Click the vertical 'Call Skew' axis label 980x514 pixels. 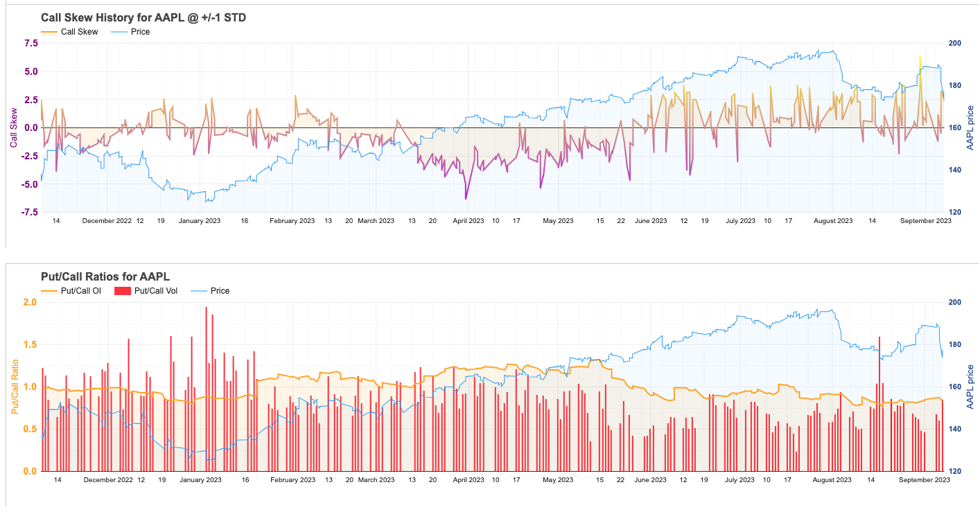coord(13,127)
